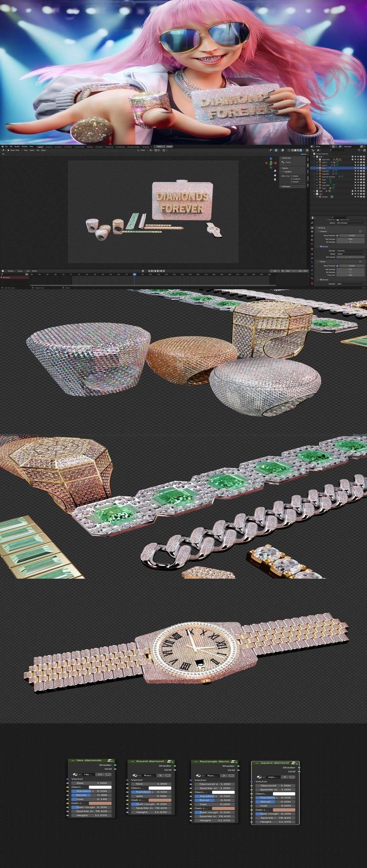Open the Object Mode selector

click(x=15, y=150)
